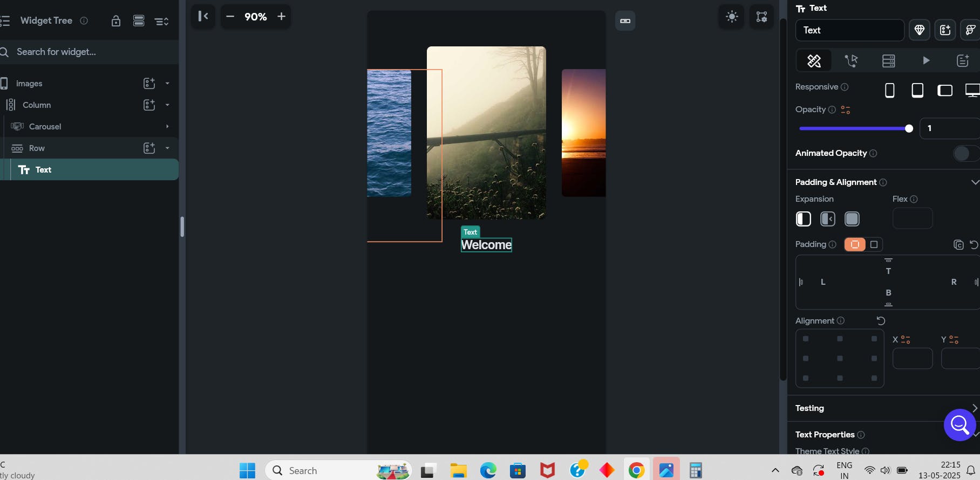Add a widget to the Column
The image size is (980, 480).
[x=149, y=105]
